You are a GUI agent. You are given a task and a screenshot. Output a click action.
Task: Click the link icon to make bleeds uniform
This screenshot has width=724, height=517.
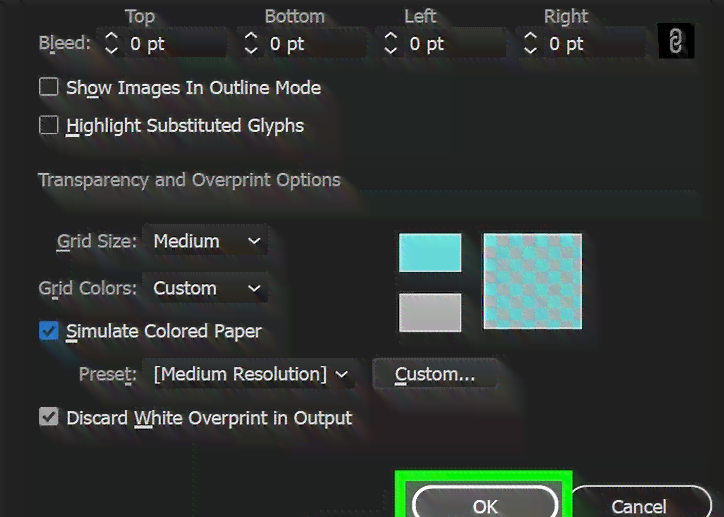tap(676, 42)
